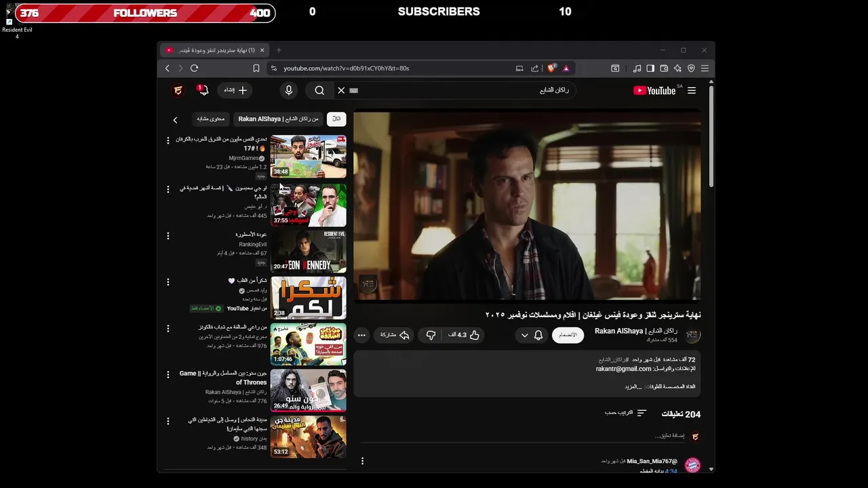Image resolution: width=868 pixels, height=488 pixels.
Task: Open the notifications bell with red badge
Action: 203,90
